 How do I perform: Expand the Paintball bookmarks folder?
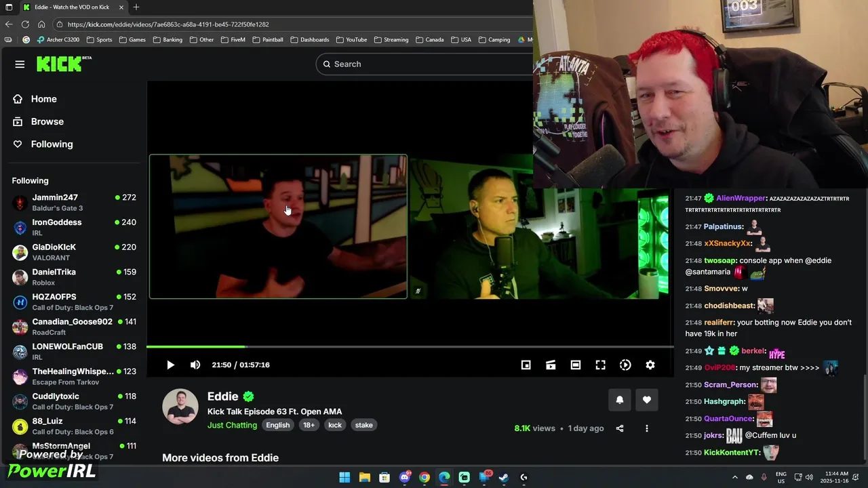(267, 40)
